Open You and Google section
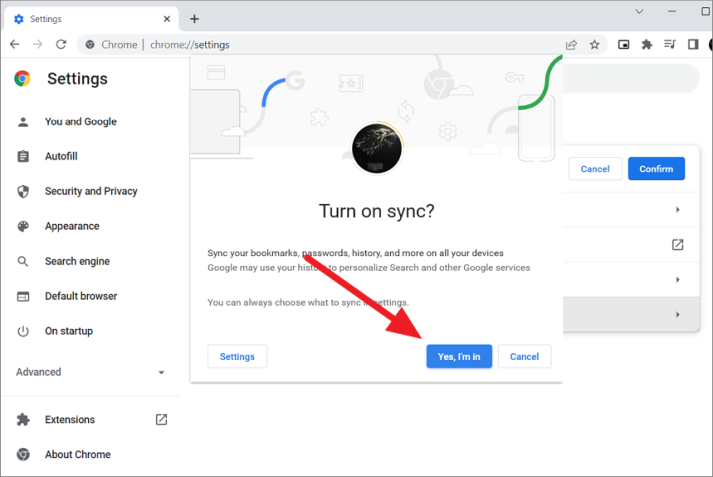This screenshot has height=477, width=713. click(x=80, y=121)
